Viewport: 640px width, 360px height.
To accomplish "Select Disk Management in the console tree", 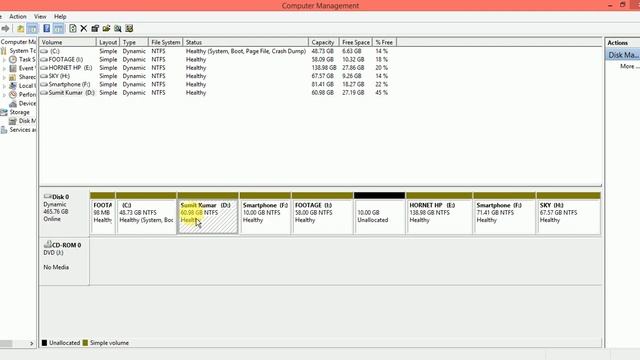I will tap(27, 121).
